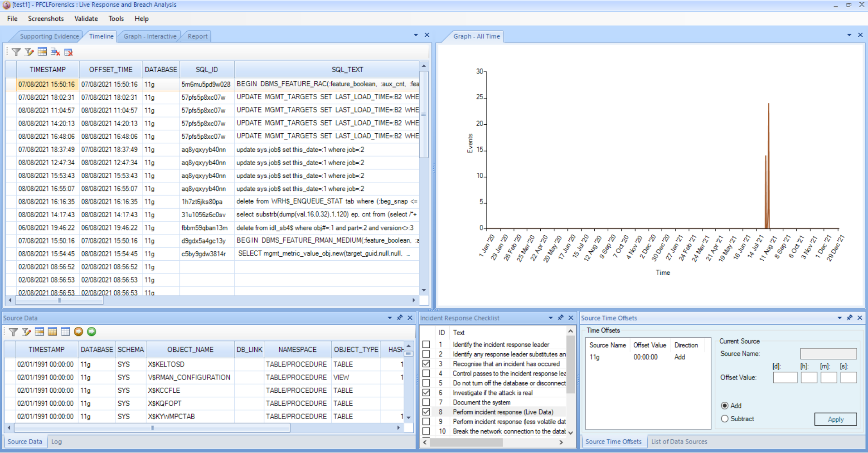
Task: Click the remove selected rows icon in Timeline toolbar
Action: pyautogui.click(x=55, y=52)
